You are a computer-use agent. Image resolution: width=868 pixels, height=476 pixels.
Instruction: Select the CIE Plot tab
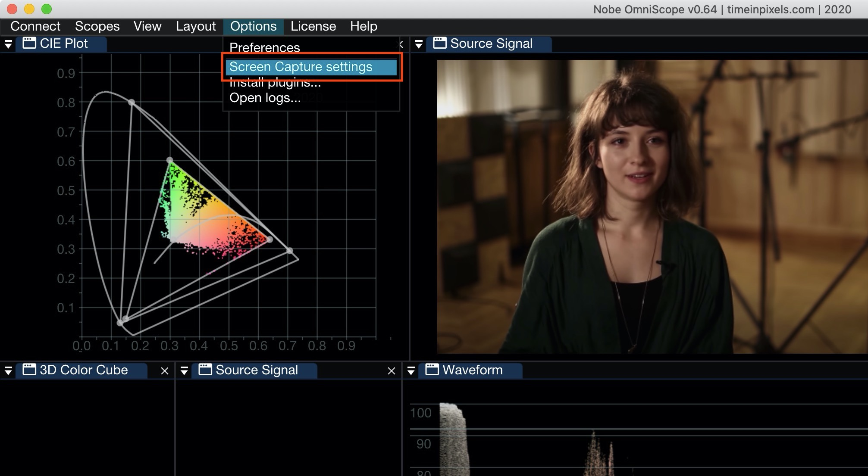(x=61, y=44)
